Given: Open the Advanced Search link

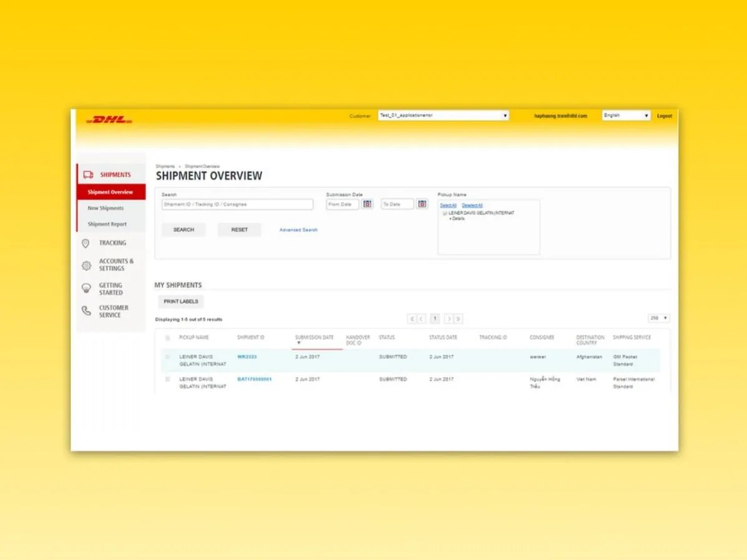Looking at the screenshot, I should pos(298,230).
